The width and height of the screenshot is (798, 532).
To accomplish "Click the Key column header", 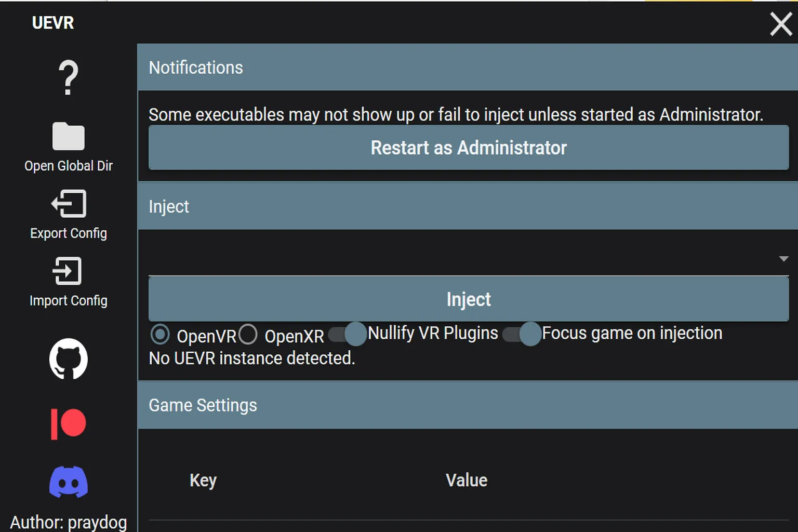I will 203,480.
